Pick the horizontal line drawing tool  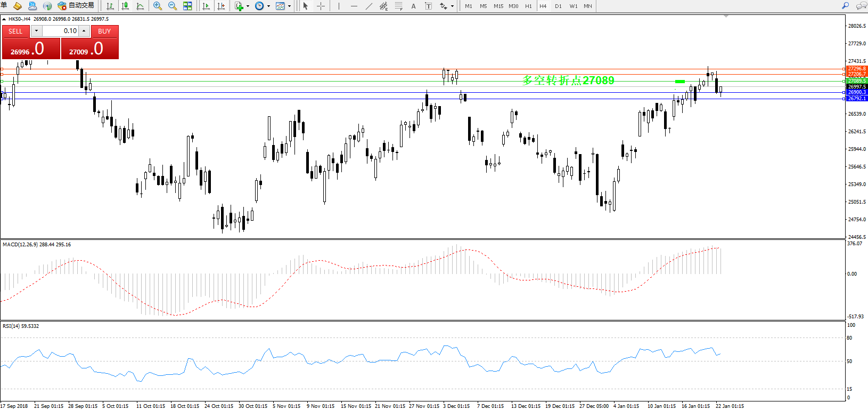click(x=354, y=6)
